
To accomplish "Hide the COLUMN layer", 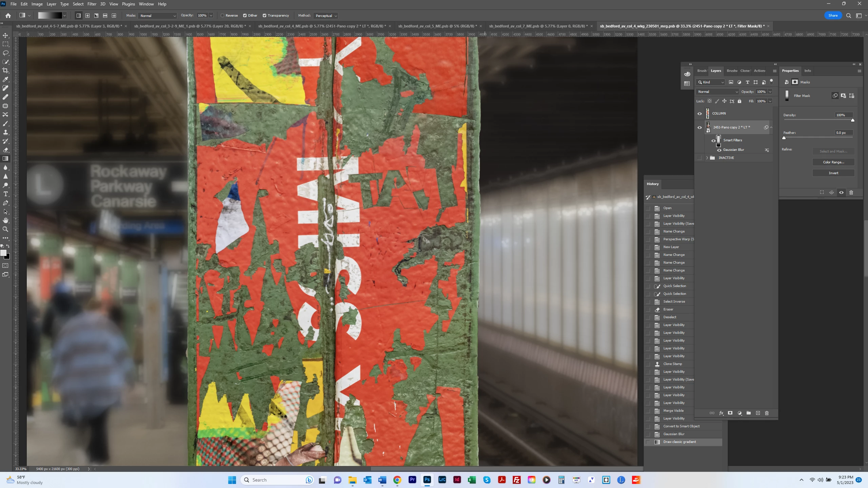I will click(x=699, y=114).
